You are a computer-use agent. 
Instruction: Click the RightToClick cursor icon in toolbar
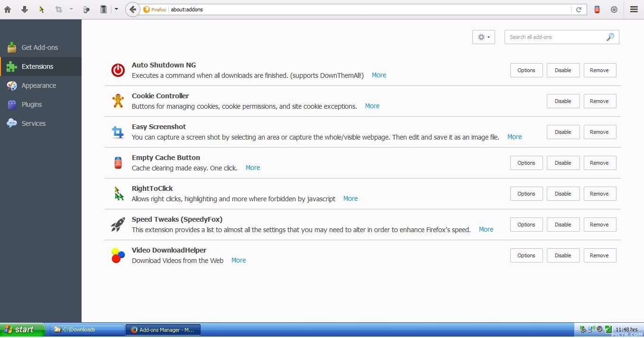pyautogui.click(x=42, y=9)
